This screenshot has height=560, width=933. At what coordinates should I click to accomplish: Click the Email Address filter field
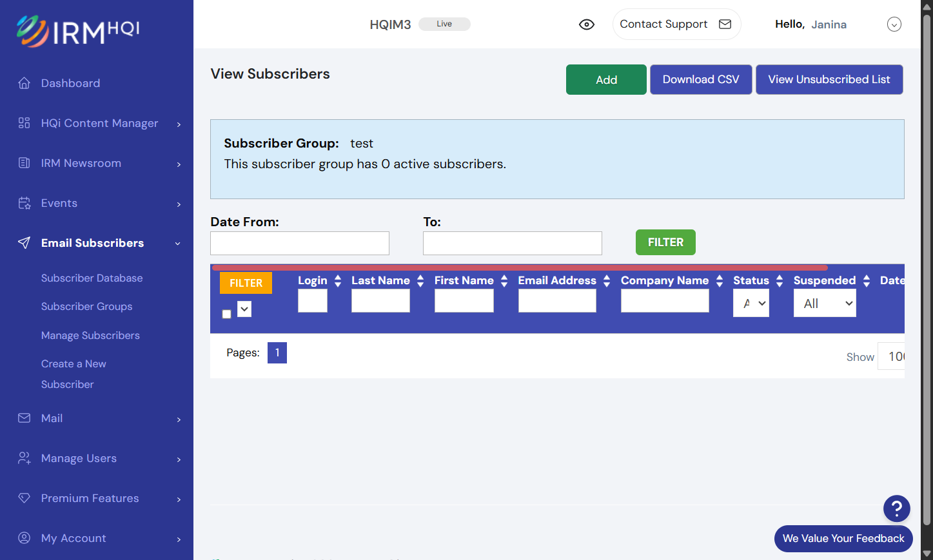(x=557, y=301)
